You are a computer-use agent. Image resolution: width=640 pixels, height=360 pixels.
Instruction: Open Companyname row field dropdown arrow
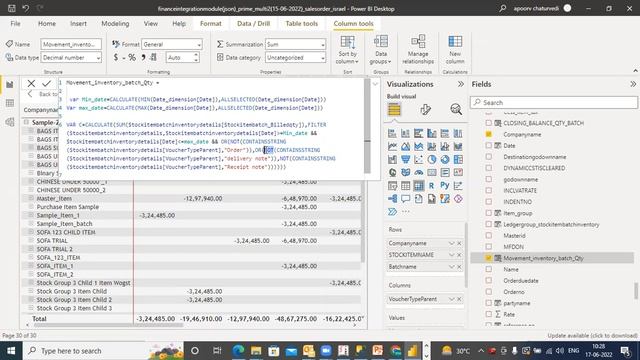(451, 243)
